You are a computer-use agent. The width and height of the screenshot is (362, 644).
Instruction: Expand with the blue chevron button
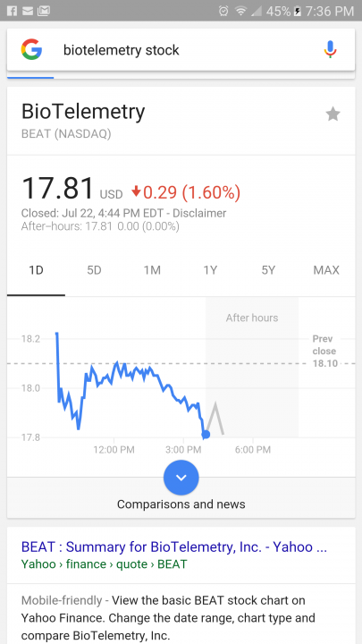pos(181,478)
